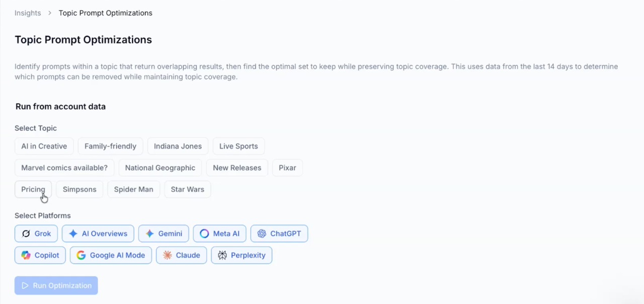Click the breadcrumb chevron separator

pos(50,13)
